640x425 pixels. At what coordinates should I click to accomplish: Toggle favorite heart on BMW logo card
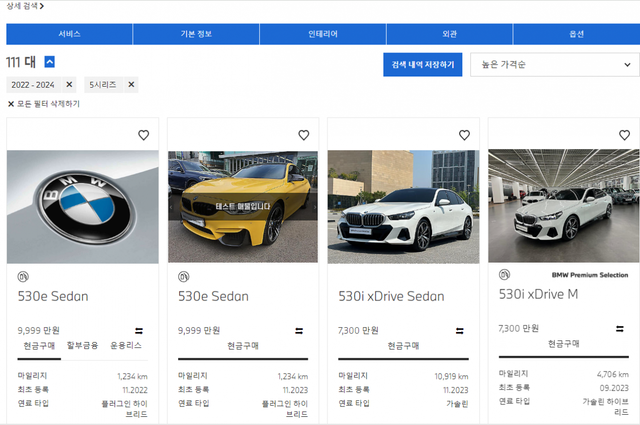[x=144, y=135]
